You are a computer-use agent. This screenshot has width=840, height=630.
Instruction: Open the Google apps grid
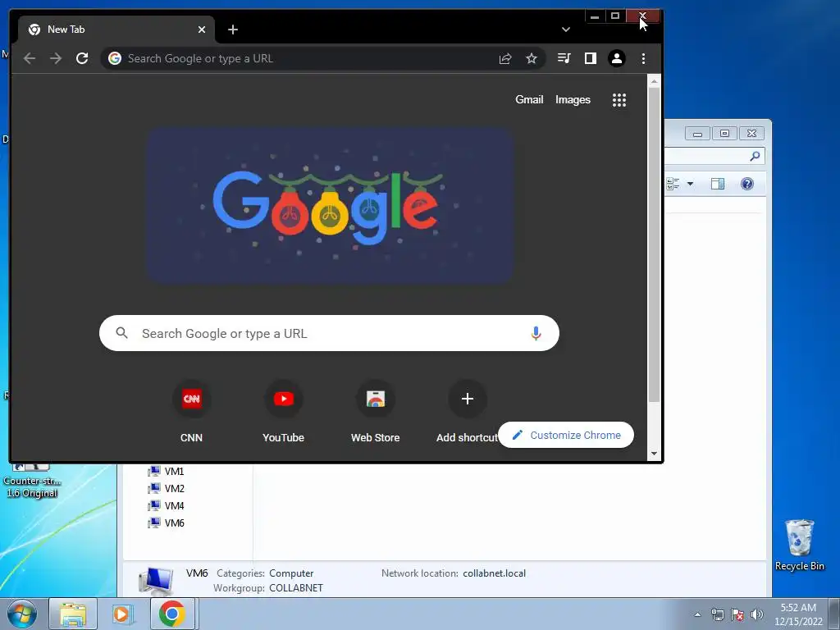[x=619, y=99]
